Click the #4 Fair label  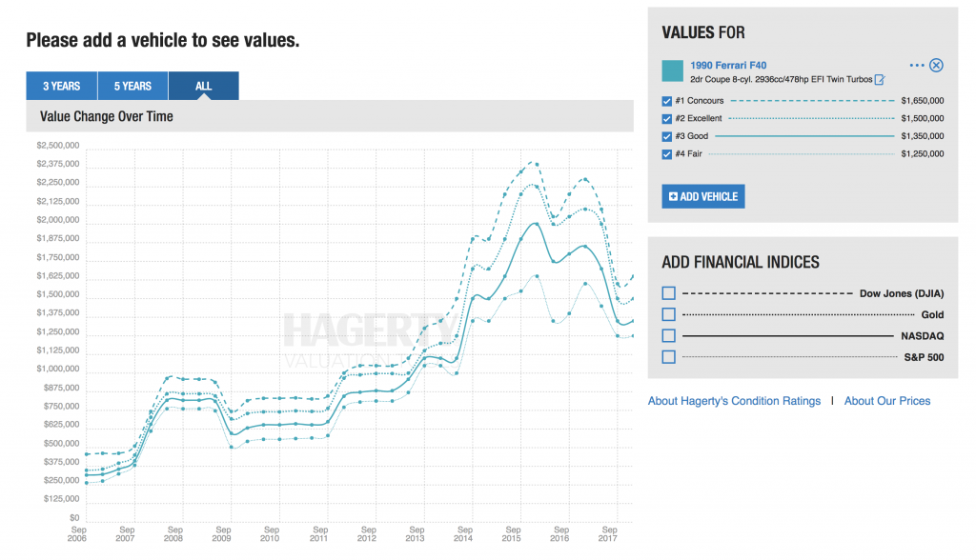[688, 153]
